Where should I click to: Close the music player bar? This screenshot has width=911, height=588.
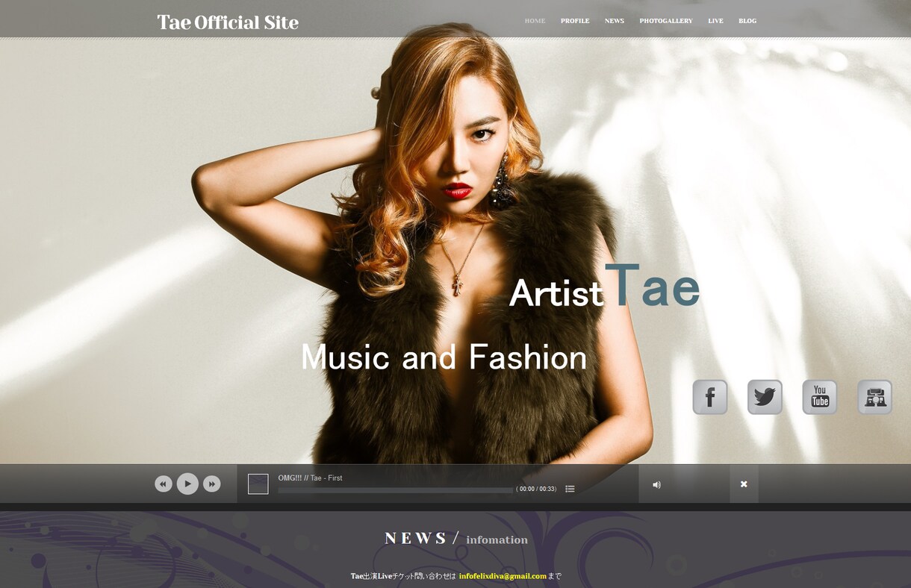[x=744, y=484]
